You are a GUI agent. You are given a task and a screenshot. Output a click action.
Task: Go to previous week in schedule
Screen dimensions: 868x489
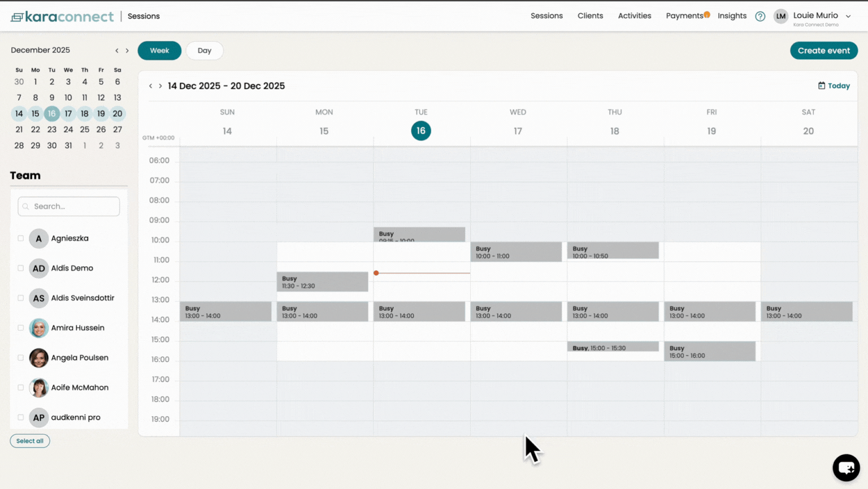(x=150, y=86)
